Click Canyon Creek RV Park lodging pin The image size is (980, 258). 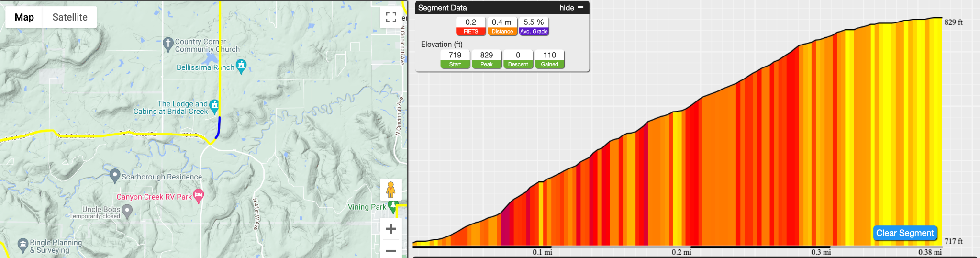click(x=198, y=196)
